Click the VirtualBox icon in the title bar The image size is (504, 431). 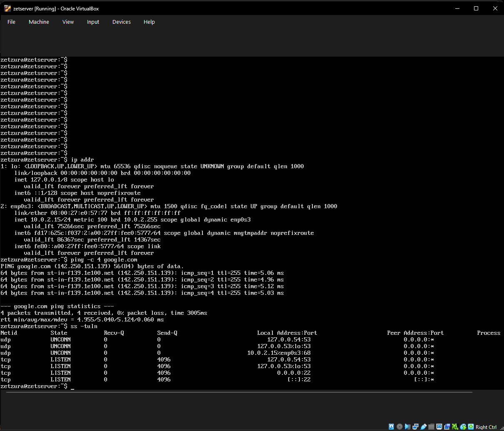(x=7, y=8)
